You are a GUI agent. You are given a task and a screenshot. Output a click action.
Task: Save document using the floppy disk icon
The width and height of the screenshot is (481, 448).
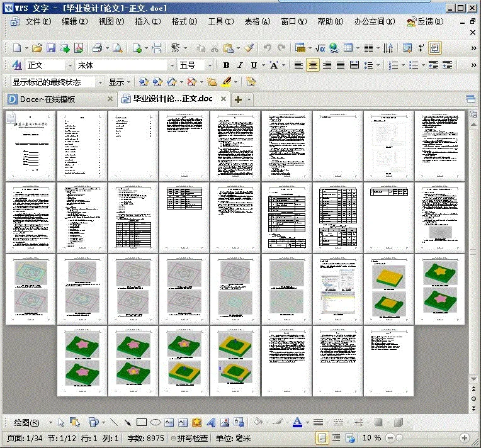pos(51,48)
